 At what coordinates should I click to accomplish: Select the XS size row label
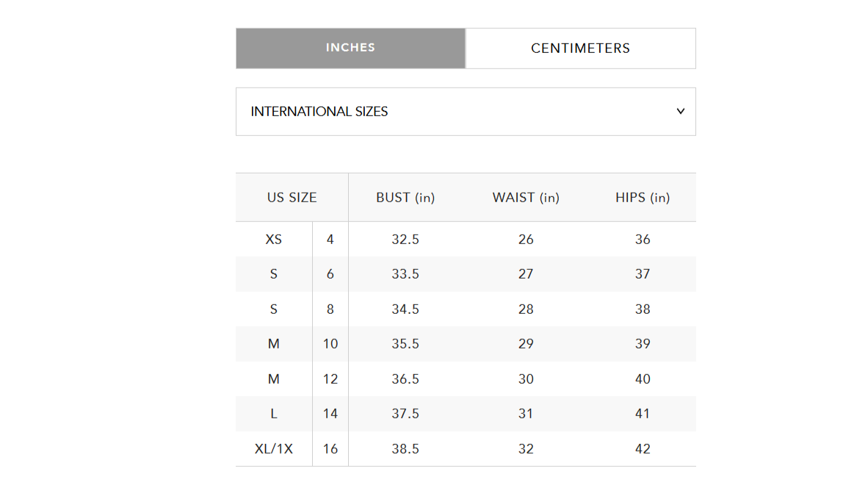[273, 240]
